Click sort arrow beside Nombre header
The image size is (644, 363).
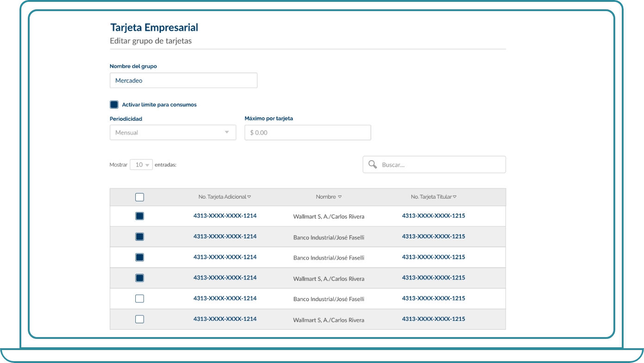pos(340,197)
